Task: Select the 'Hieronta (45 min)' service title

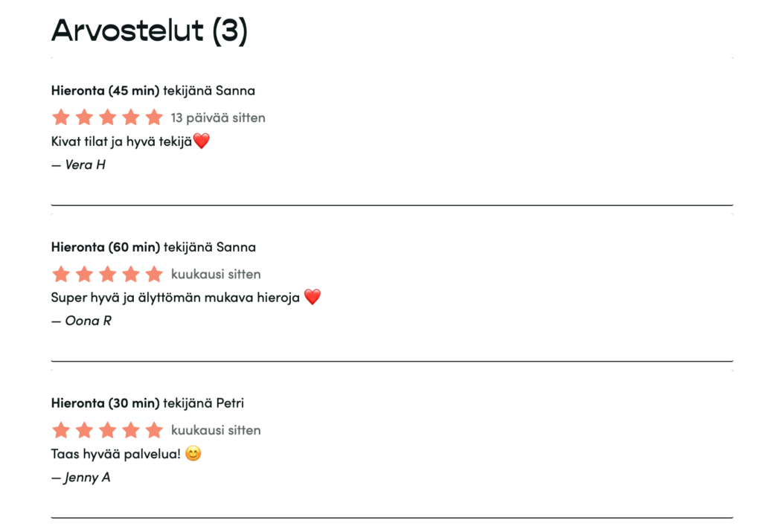Action: pyautogui.click(x=106, y=91)
